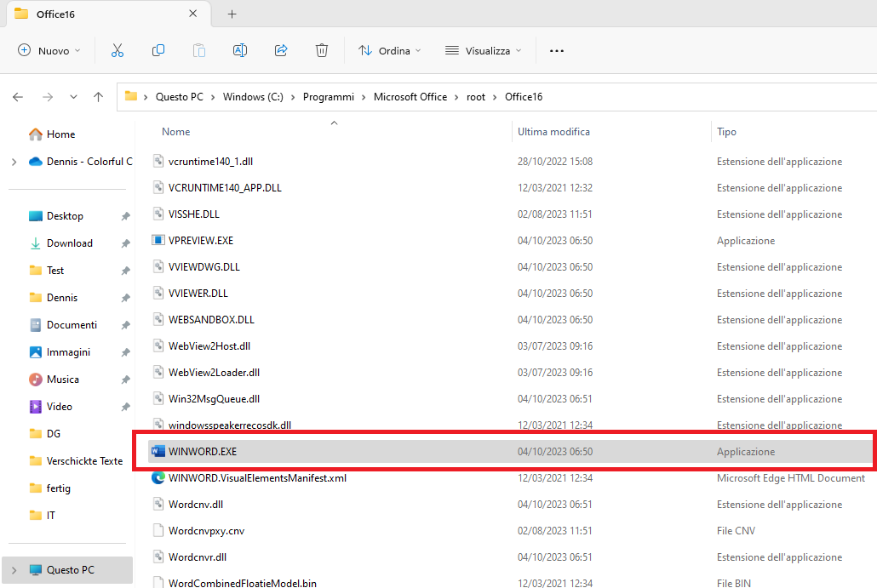Select VPREVIEW.EXE file row
This screenshot has width=877, height=588.
tap(510, 241)
